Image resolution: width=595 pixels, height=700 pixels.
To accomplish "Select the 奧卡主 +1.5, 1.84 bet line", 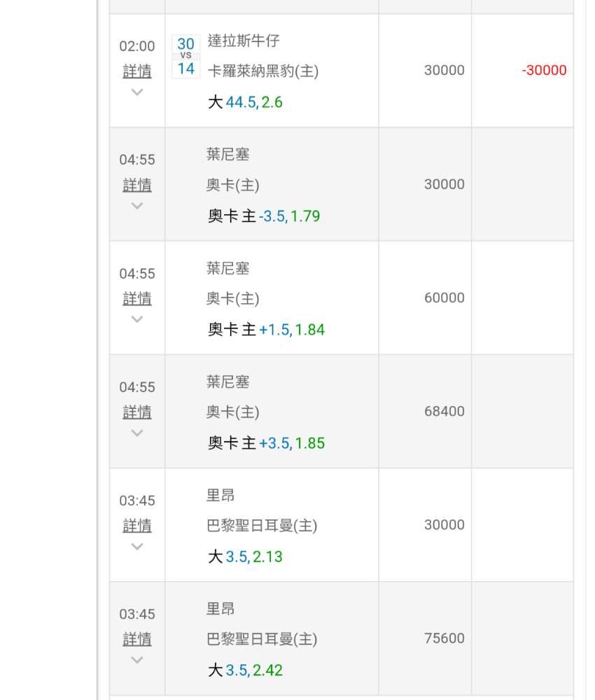I will point(266,330).
